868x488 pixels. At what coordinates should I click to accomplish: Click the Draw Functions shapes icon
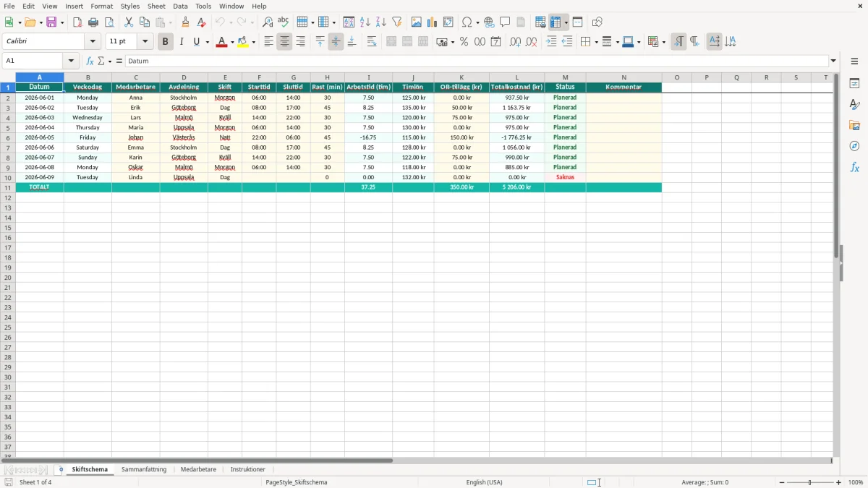point(597,22)
